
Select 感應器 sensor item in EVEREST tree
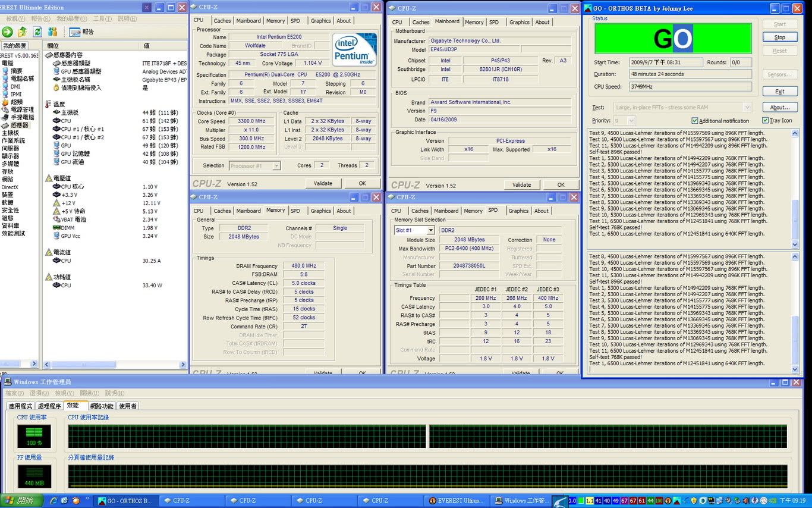(x=15, y=125)
